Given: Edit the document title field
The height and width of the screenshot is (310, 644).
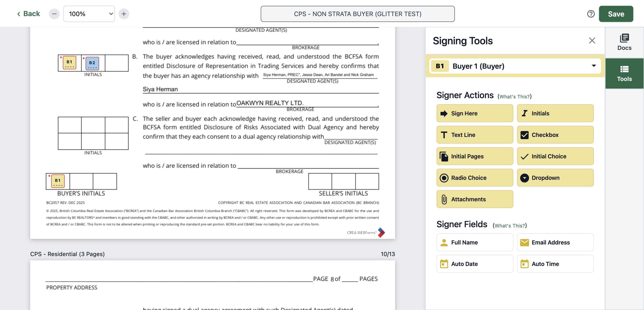Looking at the screenshot, I should tap(358, 14).
